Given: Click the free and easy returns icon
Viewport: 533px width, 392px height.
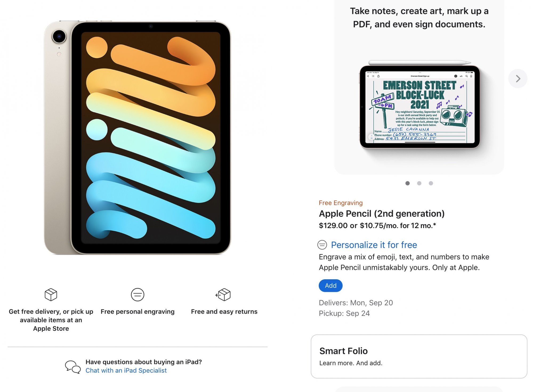Looking at the screenshot, I should 223,294.
